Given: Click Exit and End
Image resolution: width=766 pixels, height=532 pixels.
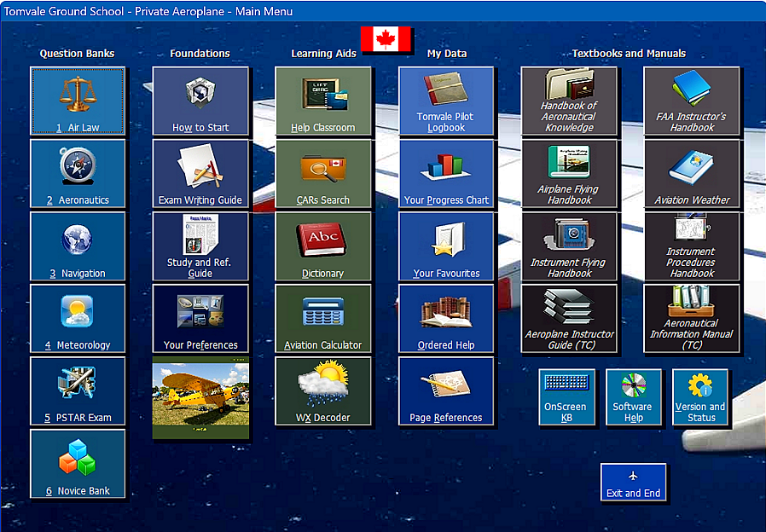Looking at the screenshot, I should pyautogui.click(x=634, y=483).
